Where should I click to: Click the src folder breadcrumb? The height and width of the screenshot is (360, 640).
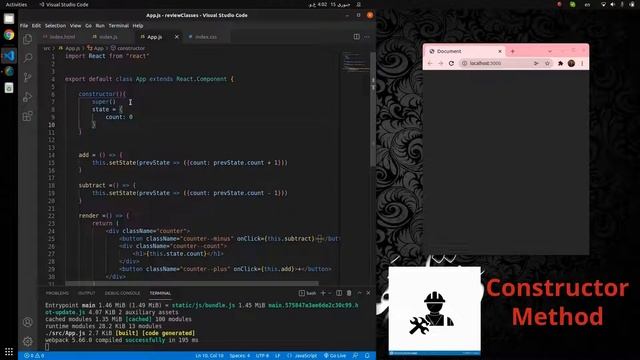pos(47,48)
